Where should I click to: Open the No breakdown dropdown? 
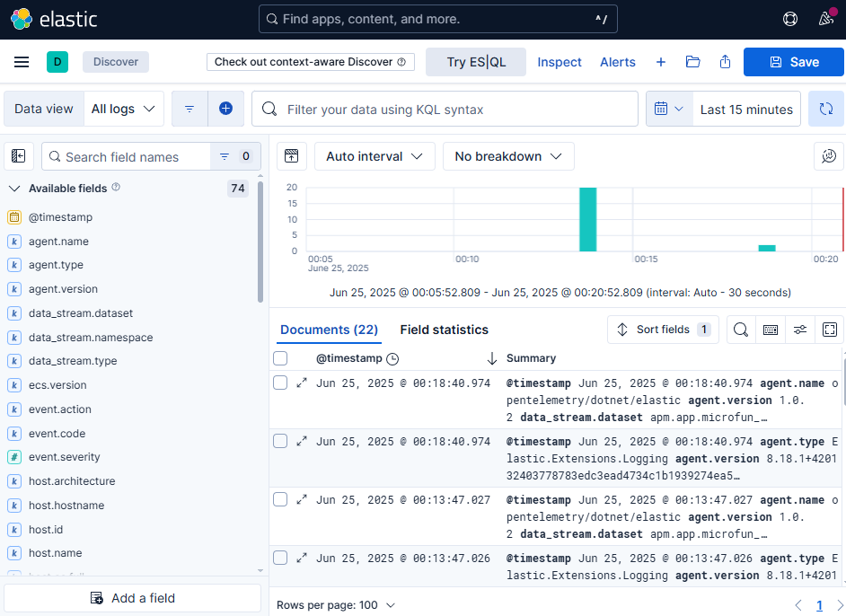(508, 156)
